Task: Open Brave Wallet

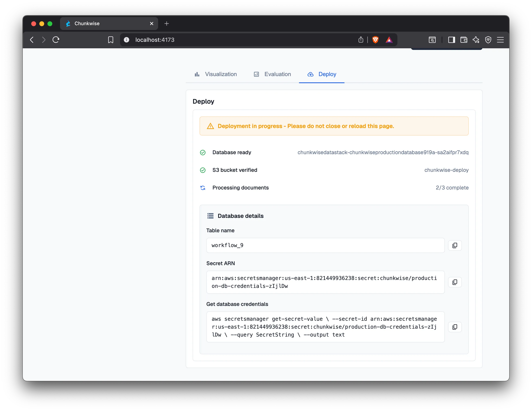Action: coord(464,40)
